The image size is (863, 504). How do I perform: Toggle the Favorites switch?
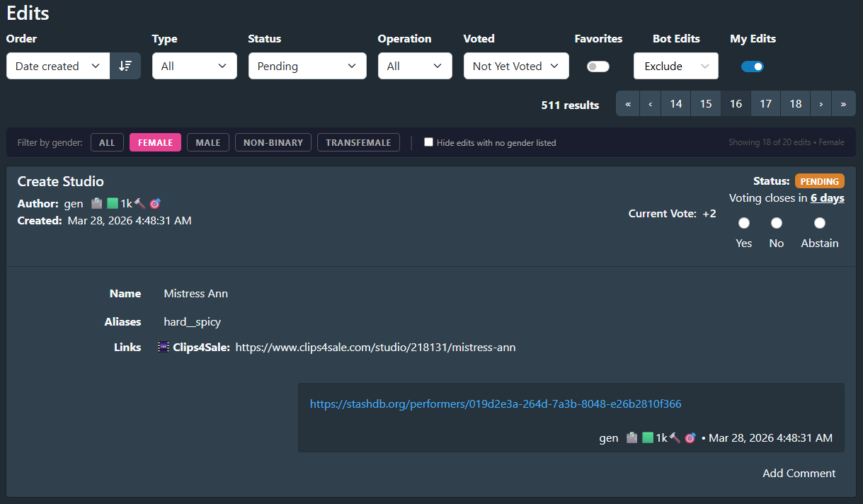(x=598, y=67)
